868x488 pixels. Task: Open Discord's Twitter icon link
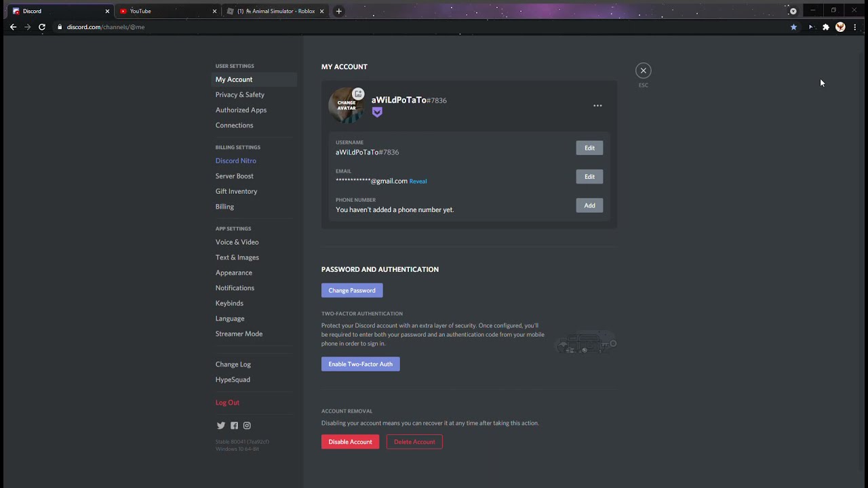[220, 426]
